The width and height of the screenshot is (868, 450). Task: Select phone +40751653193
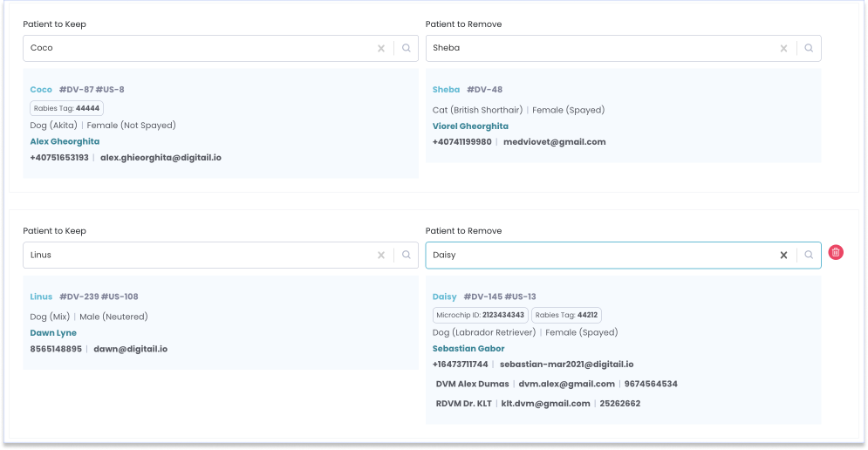[x=59, y=158]
